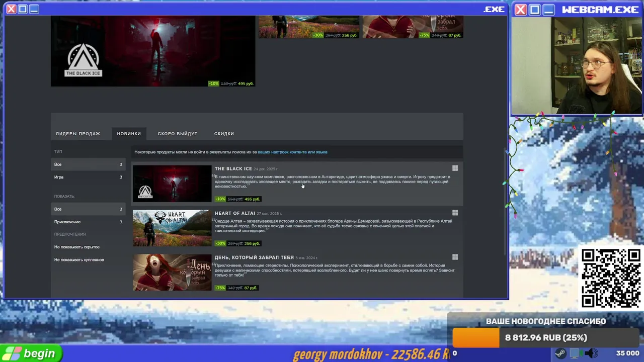Click The Black Ice description text
Image resolution: width=644 pixels, height=362 pixels.
(333, 182)
